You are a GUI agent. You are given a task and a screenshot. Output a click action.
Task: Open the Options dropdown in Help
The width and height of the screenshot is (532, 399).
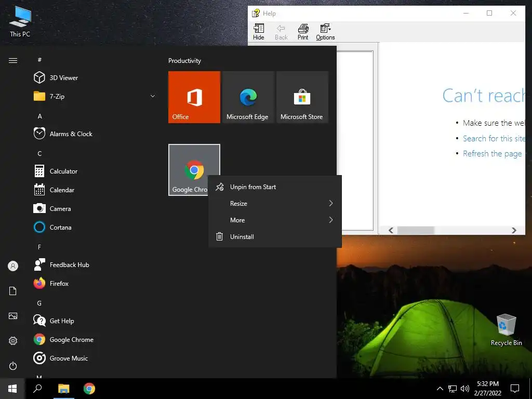point(325,32)
